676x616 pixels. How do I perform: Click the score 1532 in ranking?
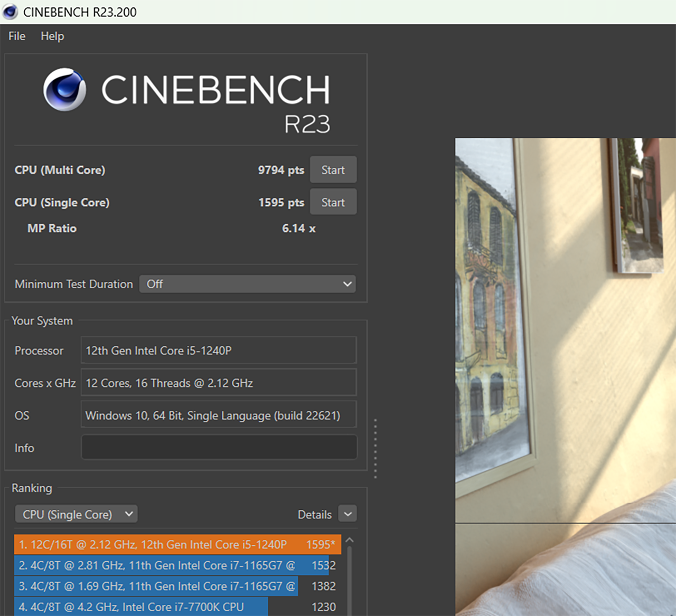click(324, 565)
